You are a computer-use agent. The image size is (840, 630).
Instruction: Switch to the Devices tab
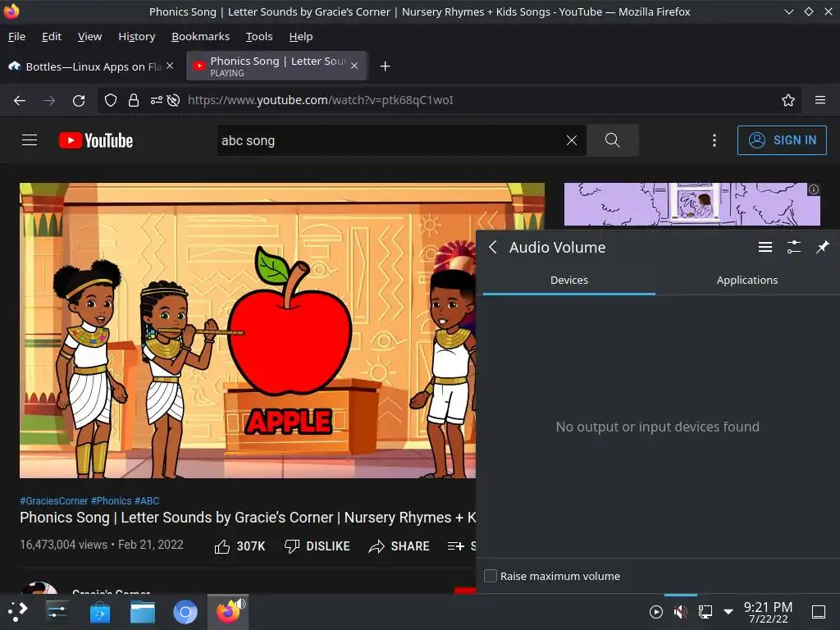569,281
